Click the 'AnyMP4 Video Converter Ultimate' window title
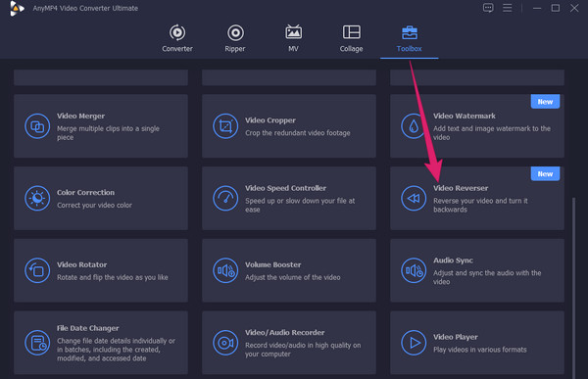 85,8
